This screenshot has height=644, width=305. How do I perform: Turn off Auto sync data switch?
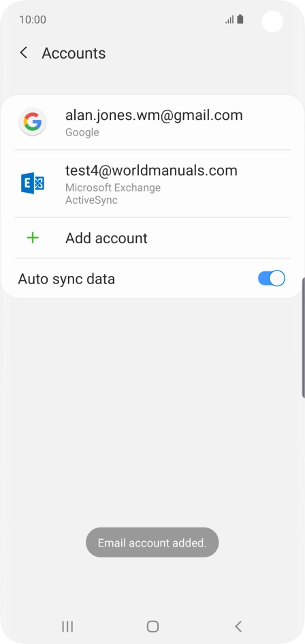point(272,278)
